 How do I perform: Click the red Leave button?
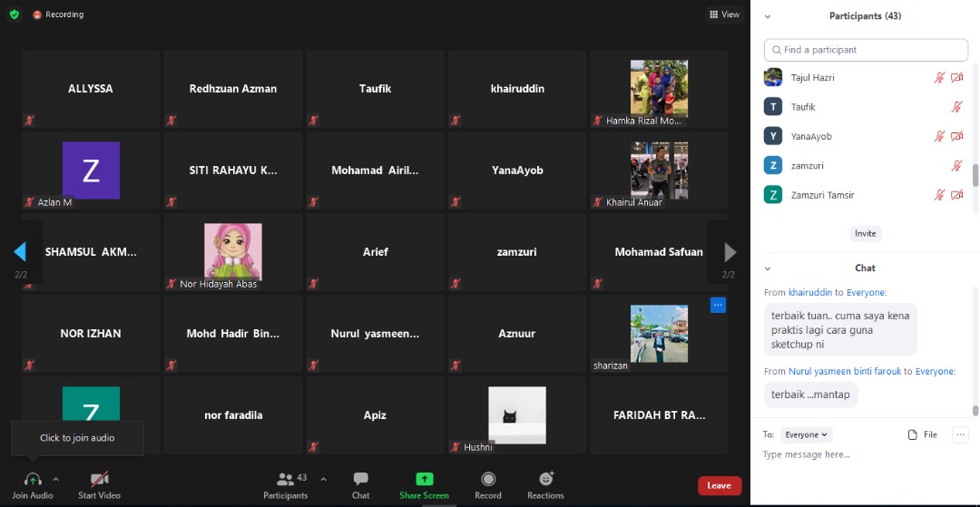[x=719, y=485]
